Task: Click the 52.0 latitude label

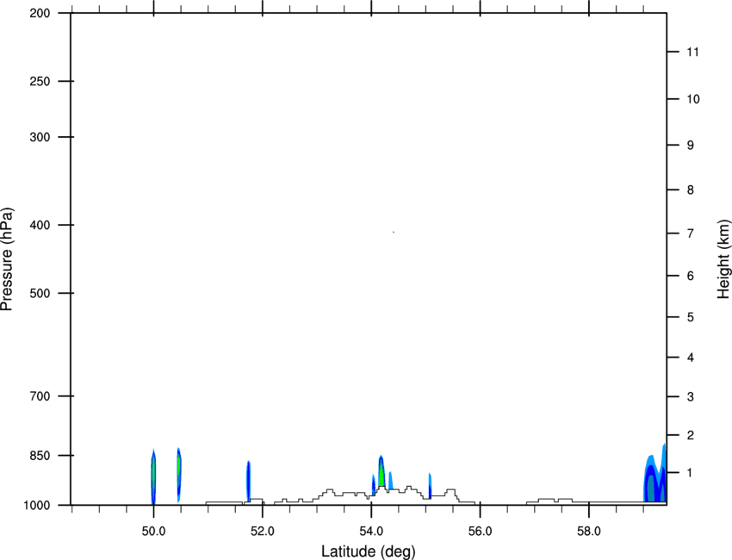Action: pos(263,532)
